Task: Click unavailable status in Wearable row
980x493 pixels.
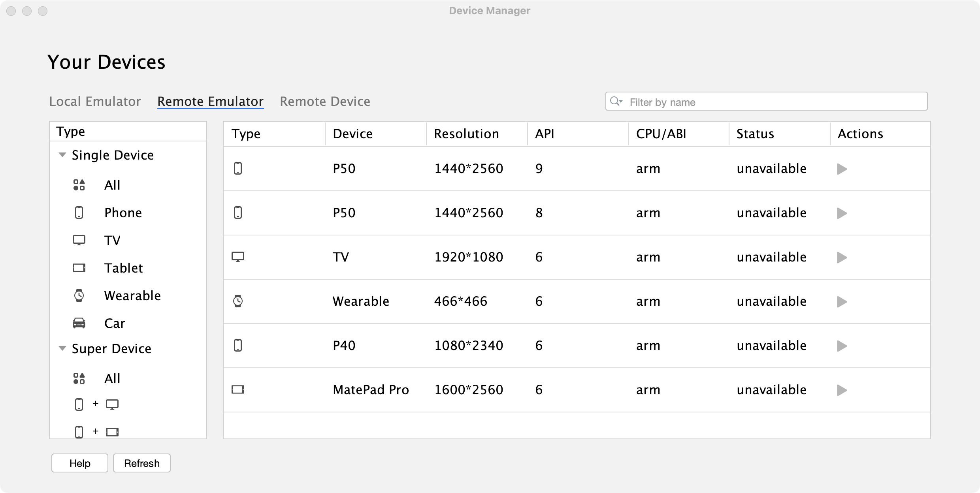Action: 771,301
